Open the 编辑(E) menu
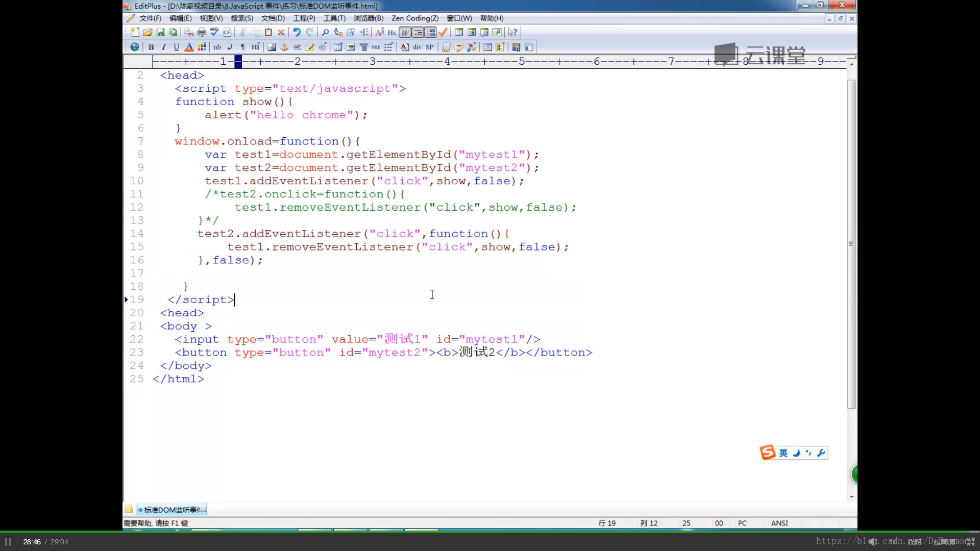 (x=180, y=18)
